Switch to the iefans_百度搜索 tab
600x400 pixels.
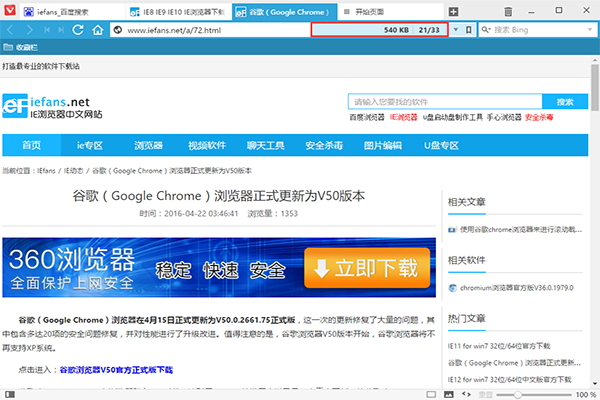(x=72, y=12)
